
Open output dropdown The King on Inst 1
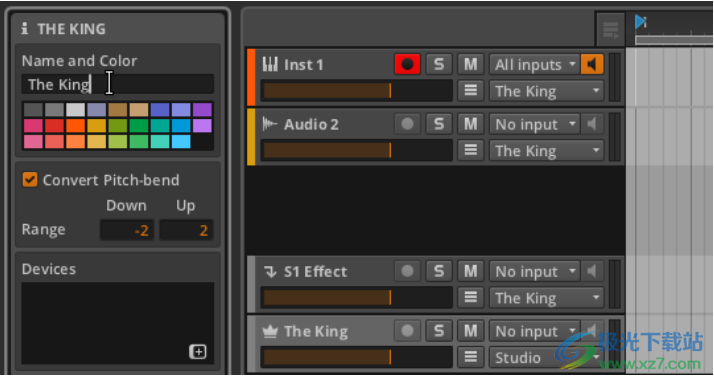click(x=546, y=91)
